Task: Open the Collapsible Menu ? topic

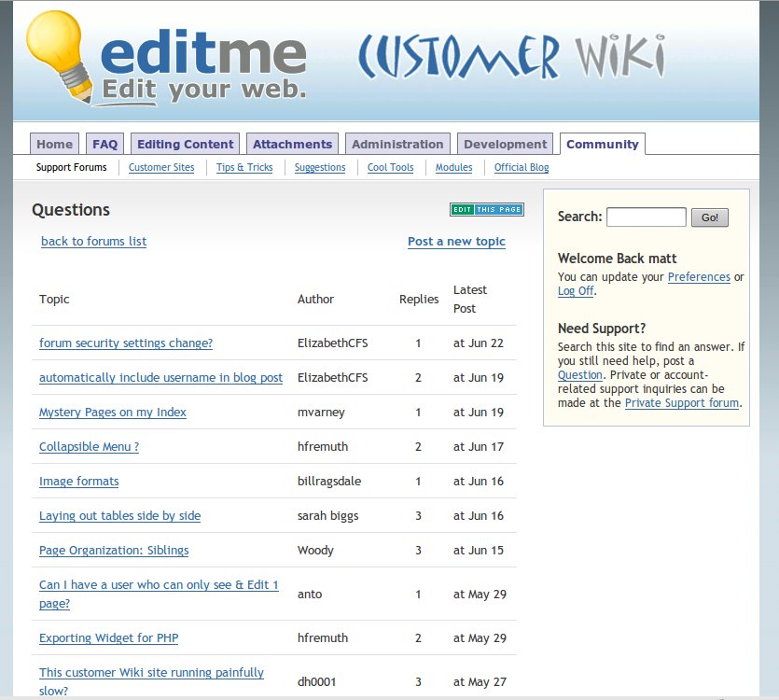Action: point(89,447)
